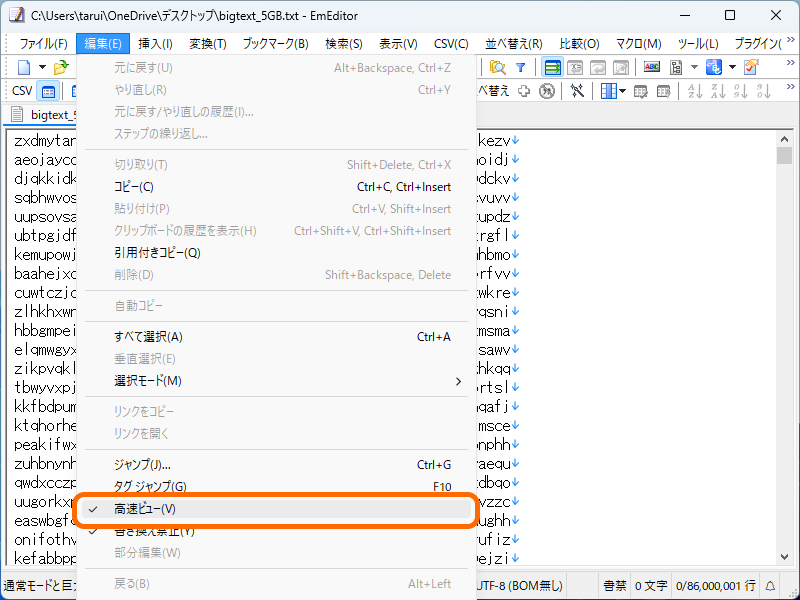Screen dimensions: 800x600
Task: Expand the 選択モード(M) submenu
Action: [x=276, y=381]
